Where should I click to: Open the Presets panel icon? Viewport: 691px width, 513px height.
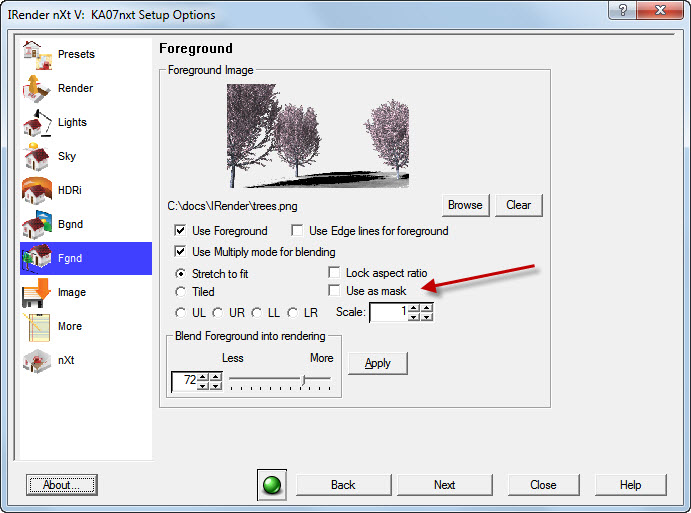37,54
